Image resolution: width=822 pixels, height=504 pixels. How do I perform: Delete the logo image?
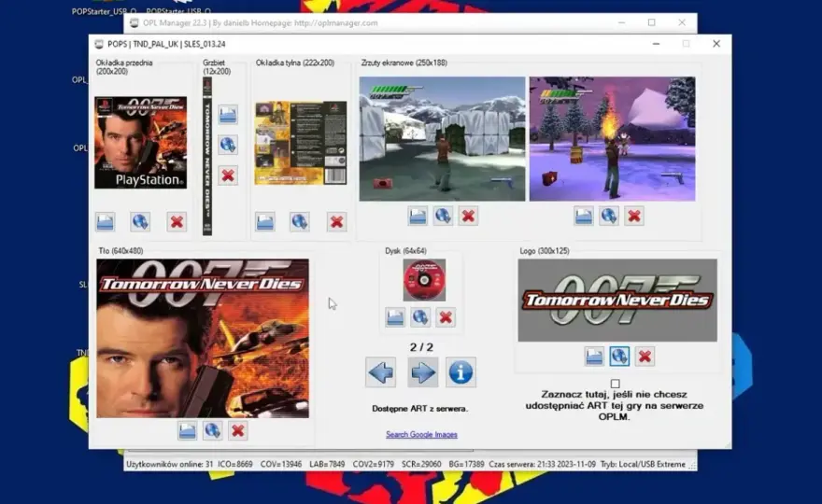pos(645,357)
